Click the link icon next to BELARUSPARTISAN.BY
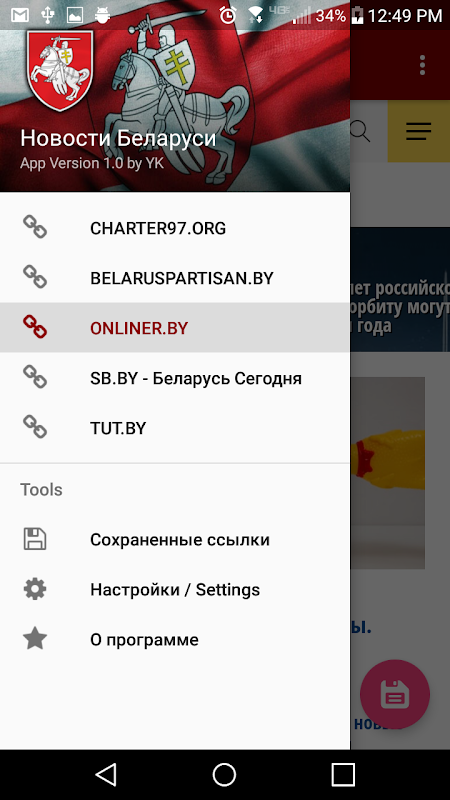Screen dimensions: 450x800 35,278
